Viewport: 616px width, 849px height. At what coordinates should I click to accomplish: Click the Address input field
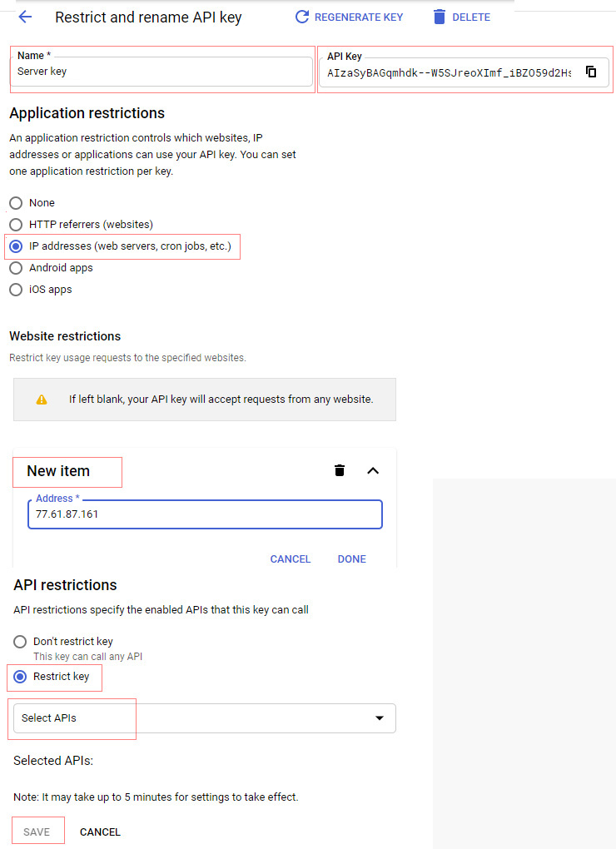click(205, 514)
